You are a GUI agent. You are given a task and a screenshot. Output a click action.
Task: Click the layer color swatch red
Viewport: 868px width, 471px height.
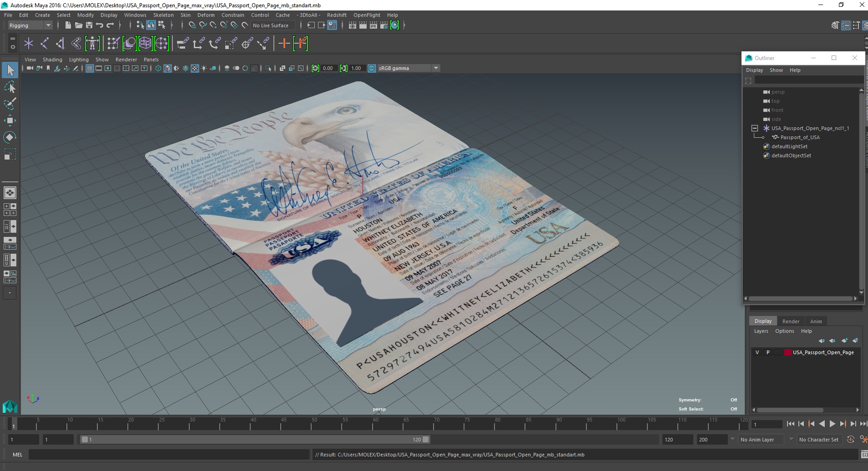tap(787, 352)
